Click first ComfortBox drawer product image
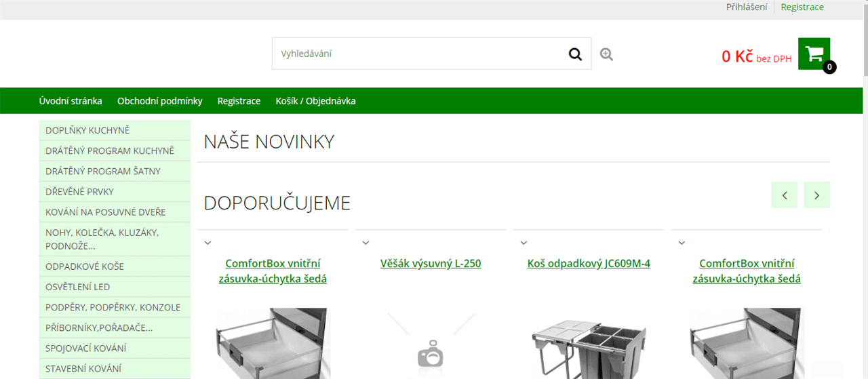The width and height of the screenshot is (868, 379). pos(273,344)
